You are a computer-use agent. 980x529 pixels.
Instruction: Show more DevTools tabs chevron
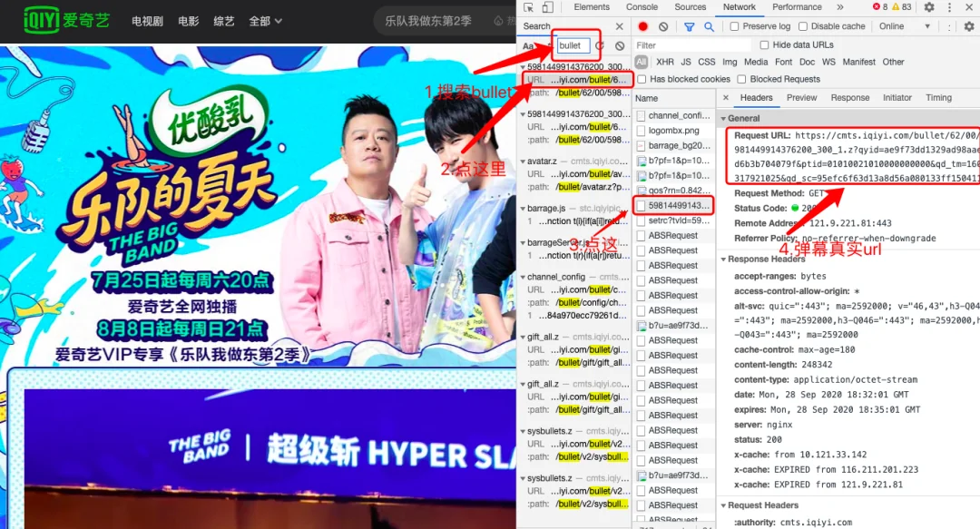click(840, 7)
